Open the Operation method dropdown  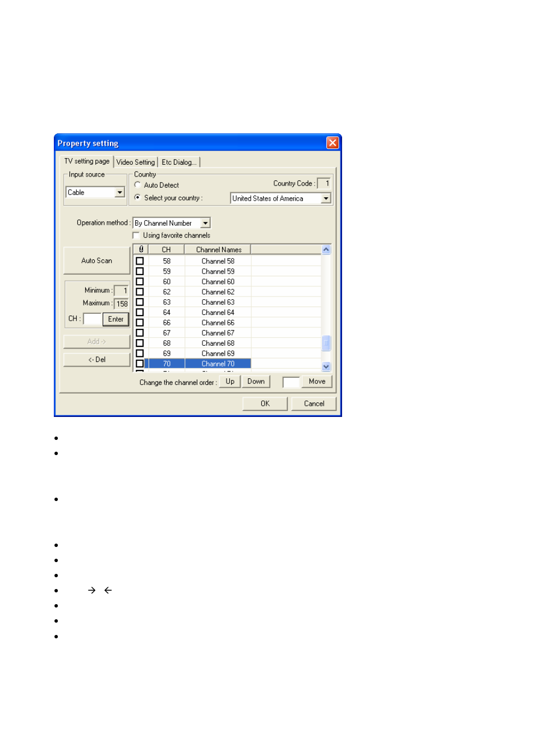coord(172,223)
